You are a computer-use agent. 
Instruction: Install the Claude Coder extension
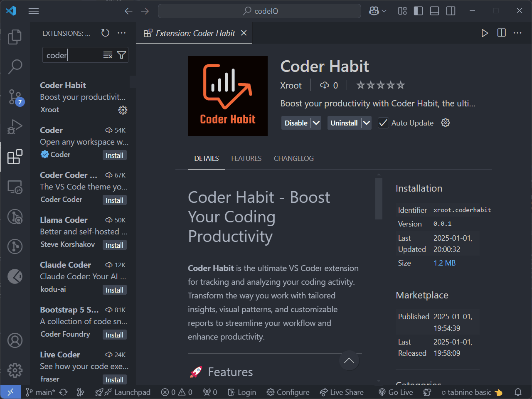[114, 290]
